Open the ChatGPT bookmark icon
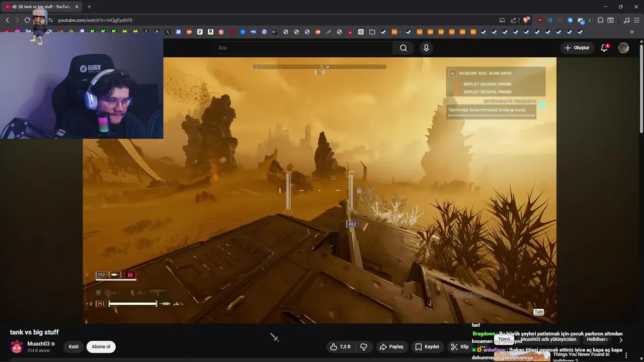Screen dimensions: 644x362 tap(361, 32)
